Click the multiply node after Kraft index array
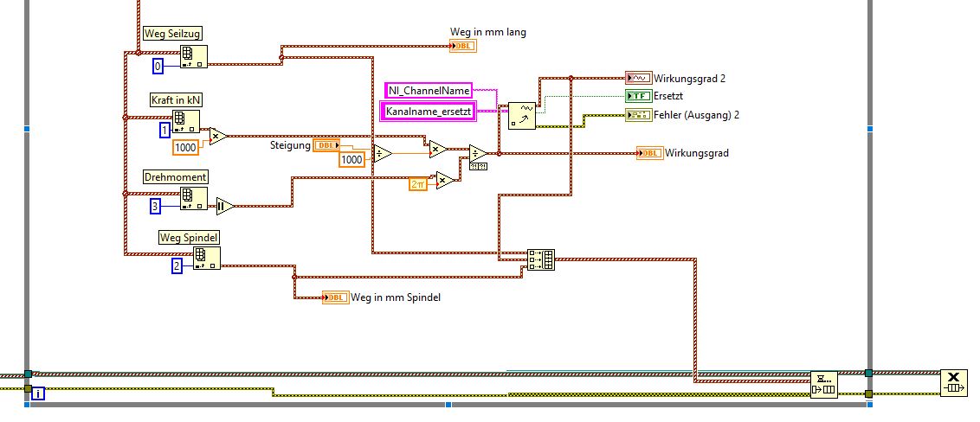Viewport: 980px width, 422px height. (x=218, y=136)
